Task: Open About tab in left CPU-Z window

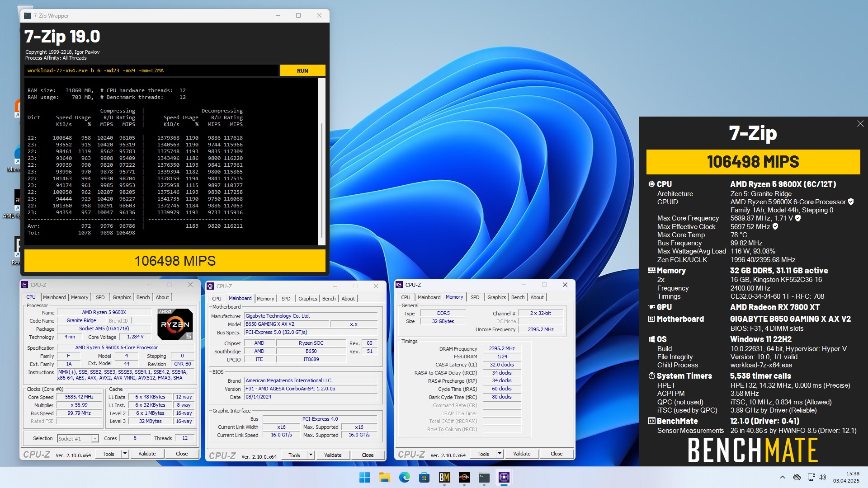Action: pos(162,297)
